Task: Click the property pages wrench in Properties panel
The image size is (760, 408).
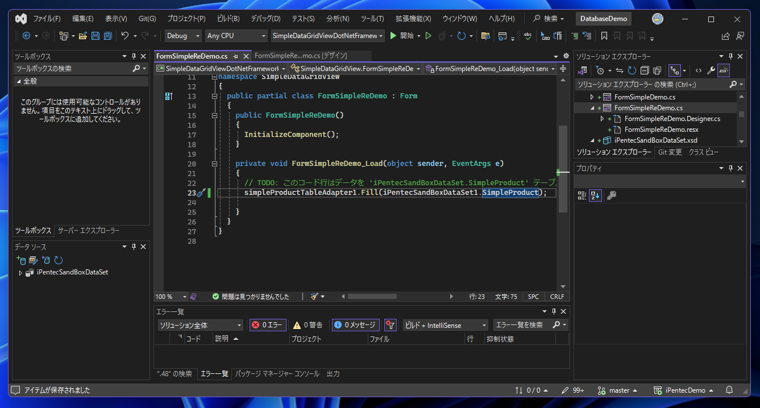Action: 612,195
